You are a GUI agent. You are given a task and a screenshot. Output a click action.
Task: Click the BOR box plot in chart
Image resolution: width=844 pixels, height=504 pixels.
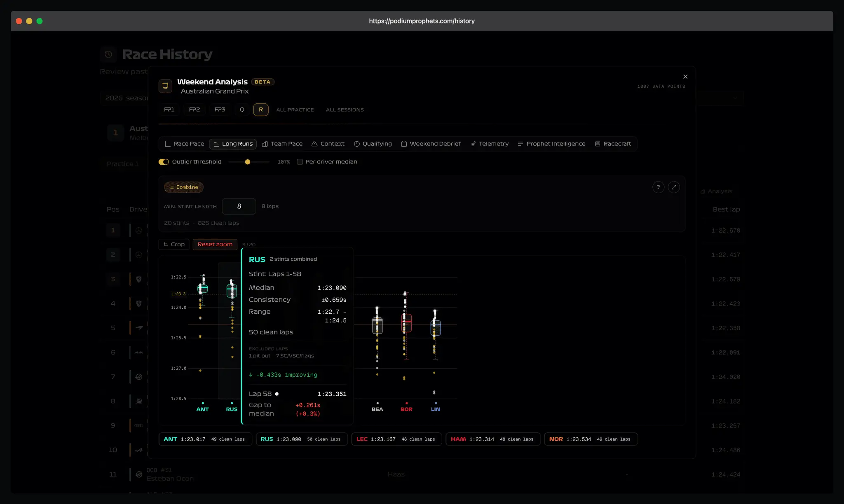coord(406,323)
